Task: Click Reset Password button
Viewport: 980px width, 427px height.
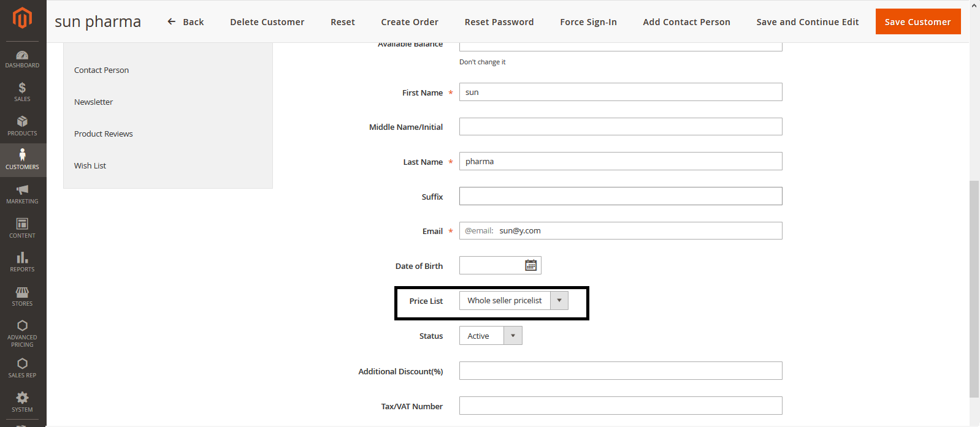Action: point(499,22)
